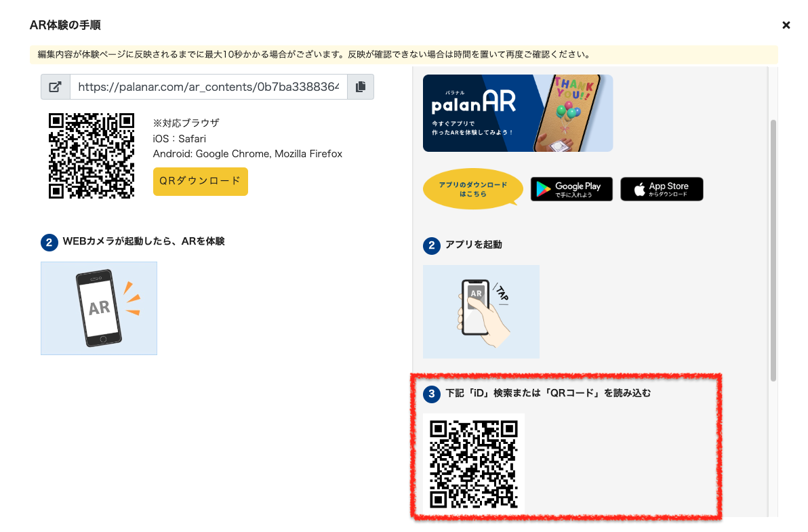Copy the palanar.com URL to clipboard
Image resolution: width=808 pixels, height=532 pixels.
click(361, 87)
